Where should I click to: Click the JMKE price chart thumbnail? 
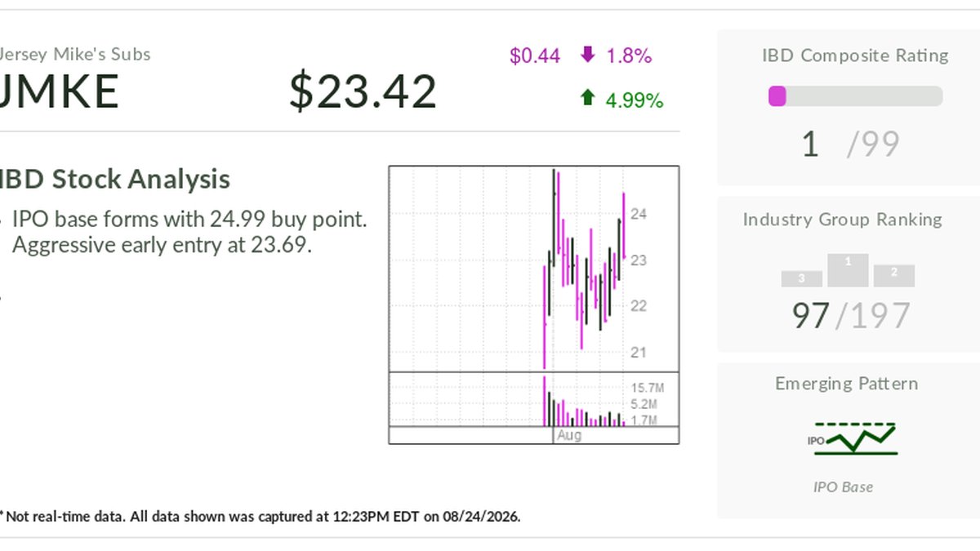(534, 305)
